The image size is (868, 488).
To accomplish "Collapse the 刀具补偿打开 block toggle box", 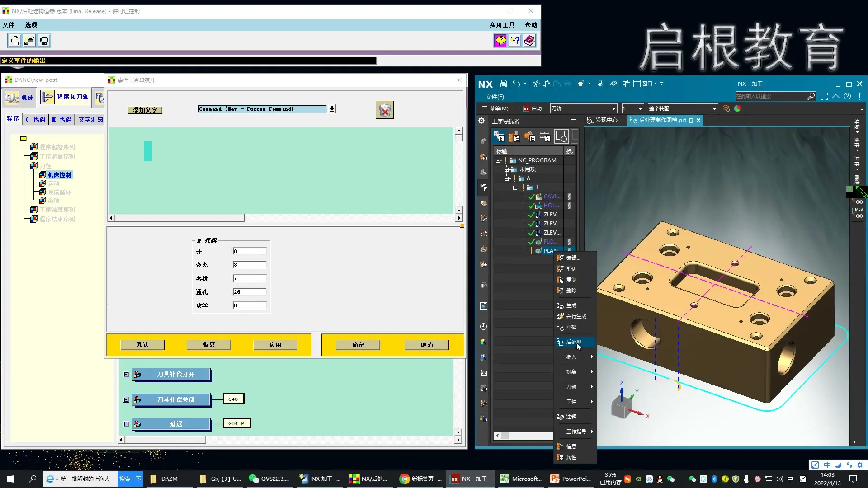I will coord(127,375).
